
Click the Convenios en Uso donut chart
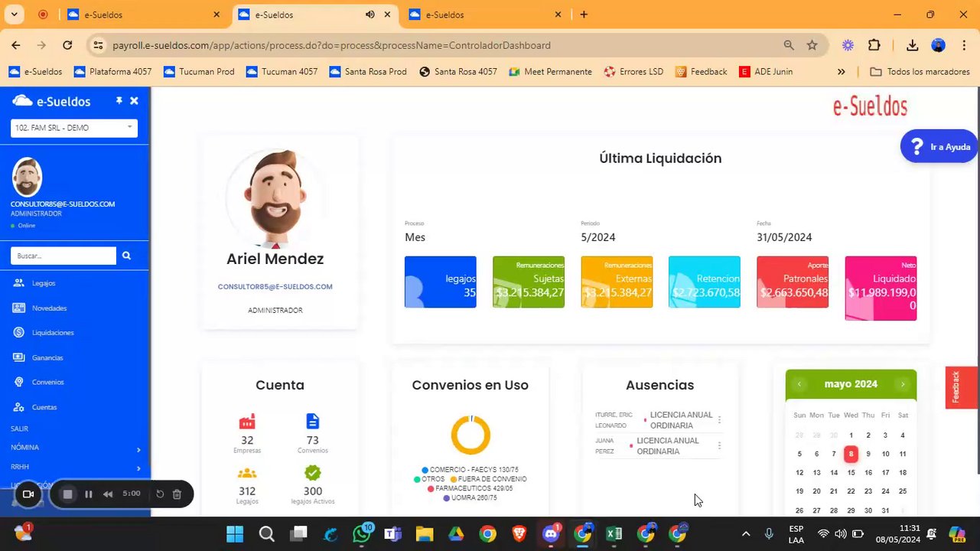point(470,435)
